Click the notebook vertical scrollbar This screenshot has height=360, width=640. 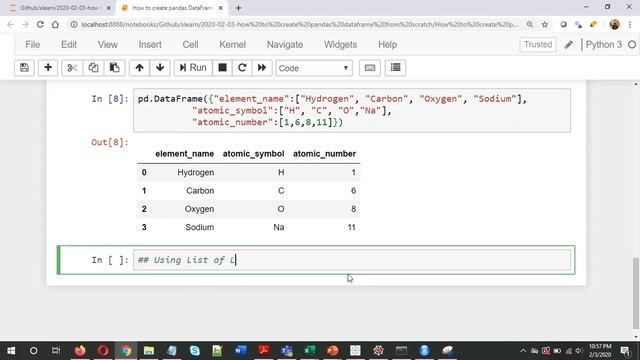point(636,292)
